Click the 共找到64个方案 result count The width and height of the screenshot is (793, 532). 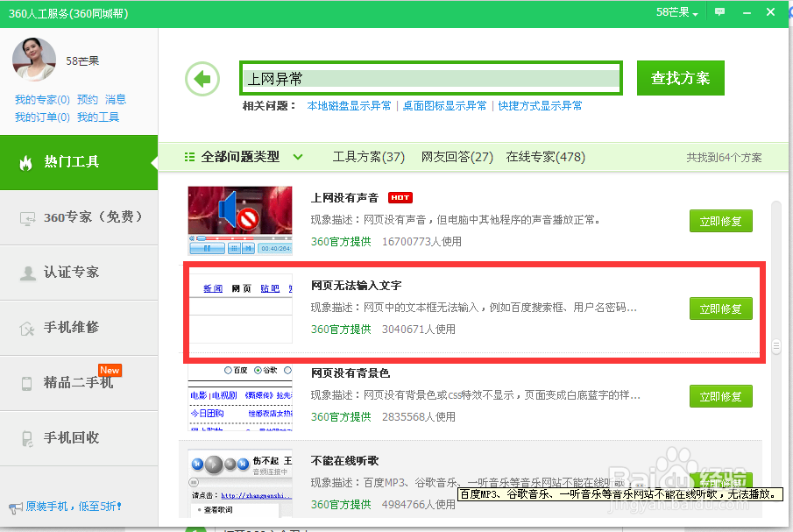point(724,157)
